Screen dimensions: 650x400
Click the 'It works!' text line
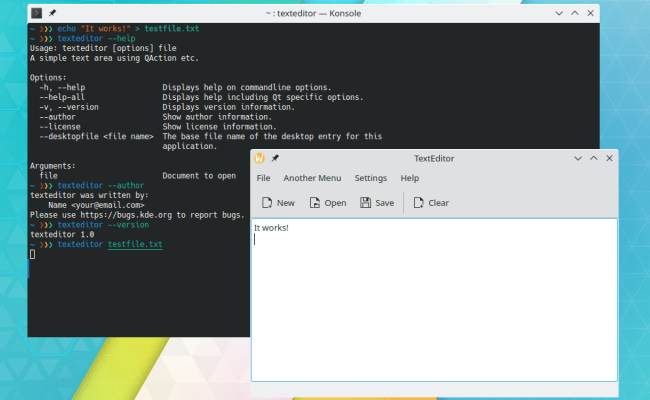pyautogui.click(x=271, y=228)
